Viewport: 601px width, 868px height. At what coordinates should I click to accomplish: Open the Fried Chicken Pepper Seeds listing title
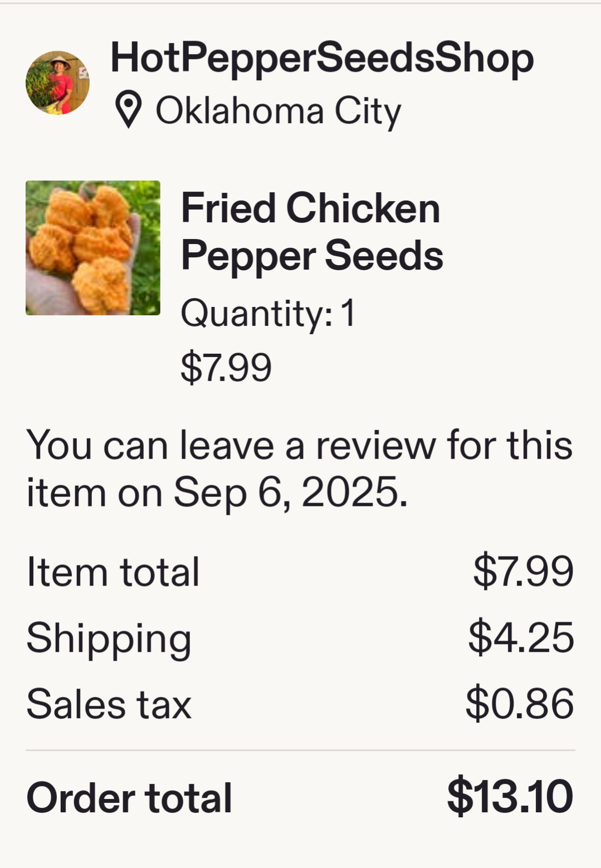[x=312, y=232]
